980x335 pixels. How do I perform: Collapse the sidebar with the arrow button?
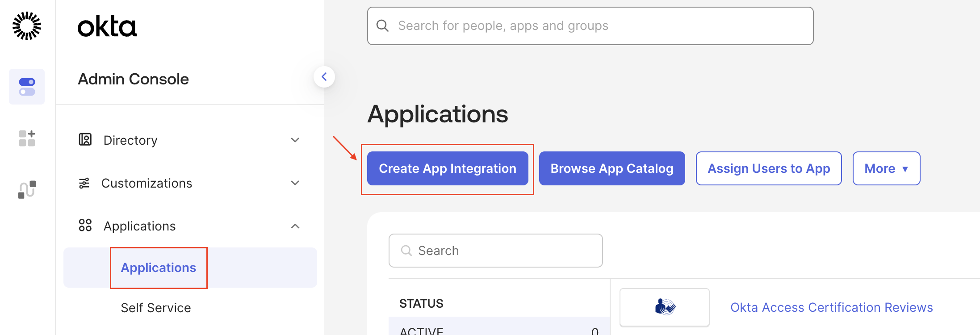pyautogui.click(x=324, y=77)
